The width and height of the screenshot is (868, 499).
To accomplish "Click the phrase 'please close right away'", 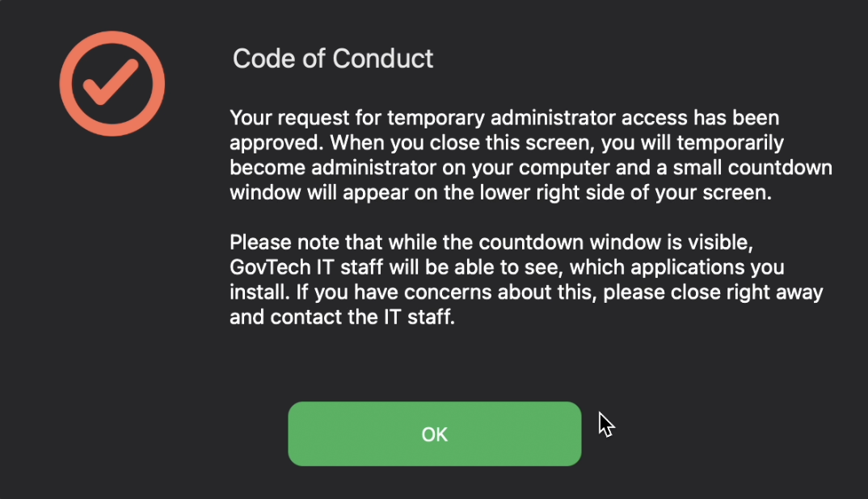I will tap(713, 292).
